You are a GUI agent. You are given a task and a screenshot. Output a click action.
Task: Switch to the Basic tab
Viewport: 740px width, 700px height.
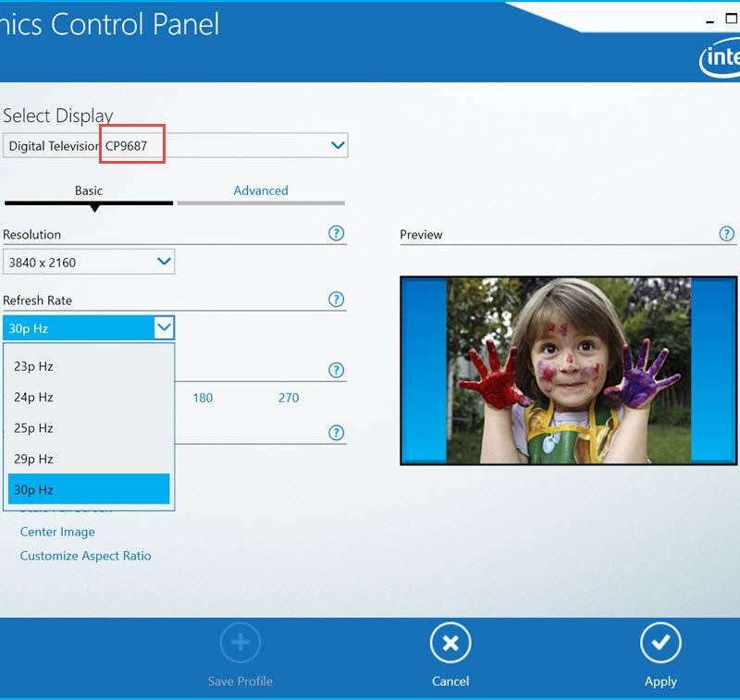(89, 190)
